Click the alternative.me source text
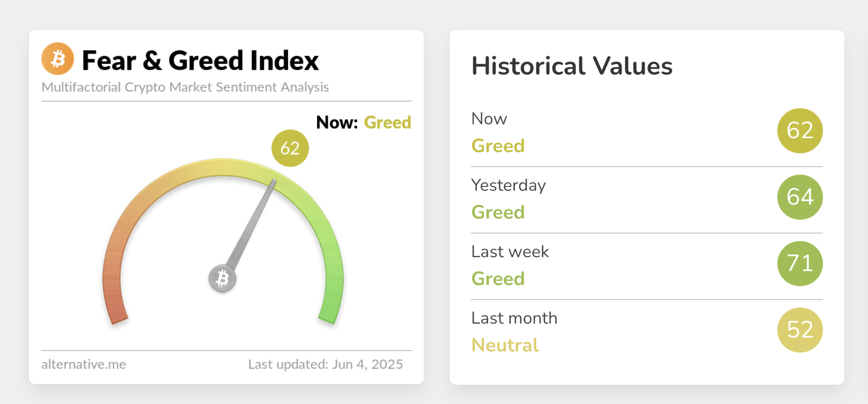This screenshot has width=868, height=404. (x=84, y=364)
